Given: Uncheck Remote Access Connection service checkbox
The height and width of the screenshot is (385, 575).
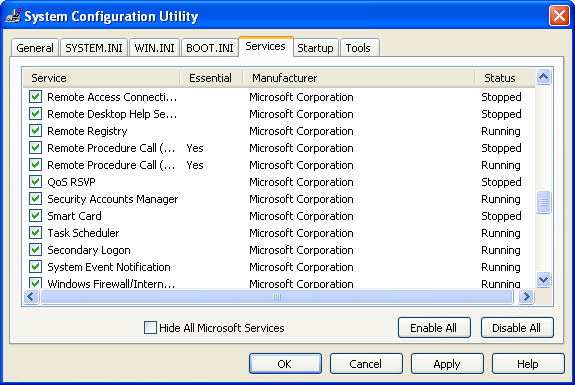Looking at the screenshot, I should (36, 97).
